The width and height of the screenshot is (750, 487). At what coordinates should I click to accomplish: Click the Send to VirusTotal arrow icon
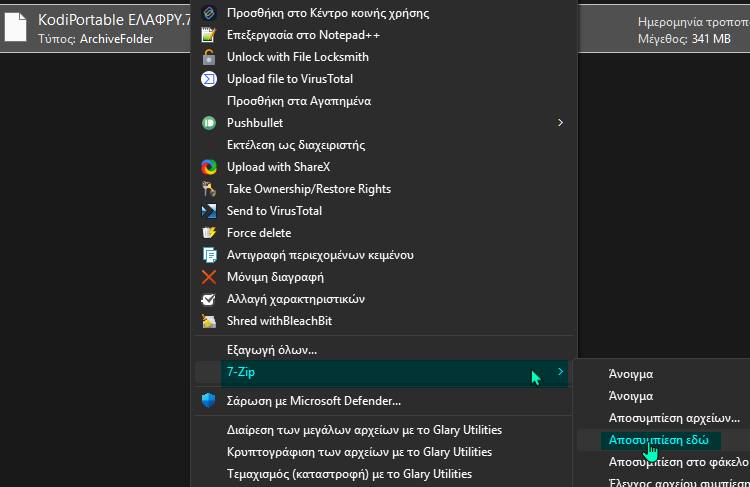(x=209, y=211)
